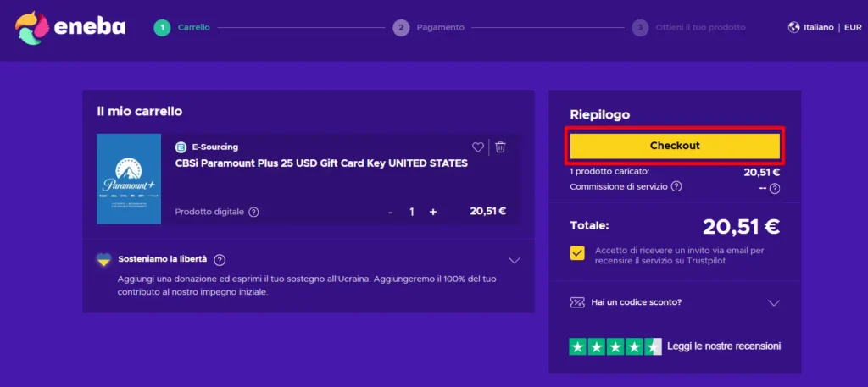Image resolution: width=868 pixels, height=387 pixels.
Task: Open E-Sourcing seller name
Action: (x=214, y=147)
